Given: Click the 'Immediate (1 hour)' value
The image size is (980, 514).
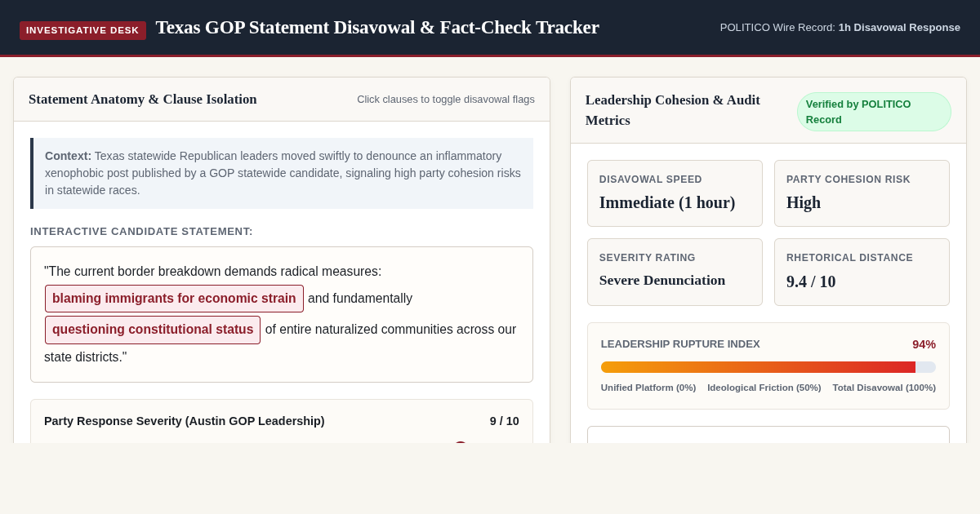Looking at the screenshot, I should pos(667,202).
